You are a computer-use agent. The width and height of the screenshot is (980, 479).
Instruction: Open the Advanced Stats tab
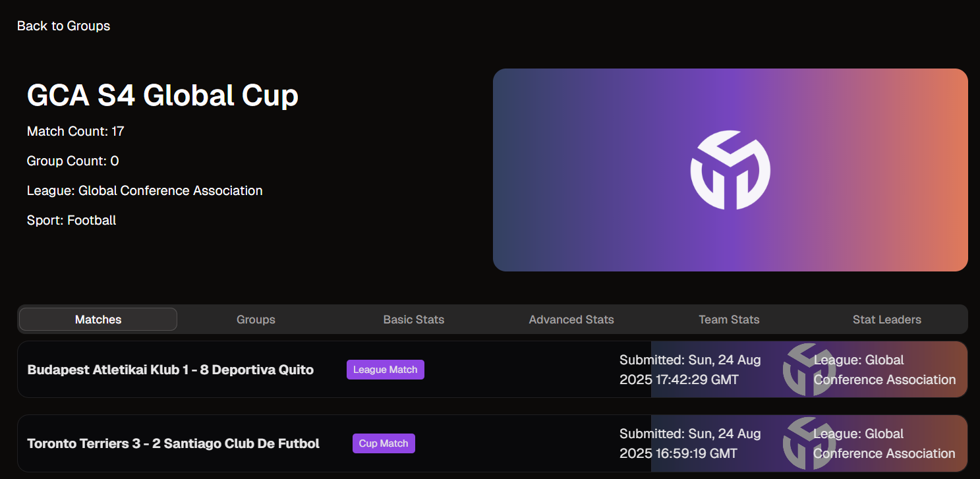click(x=571, y=320)
